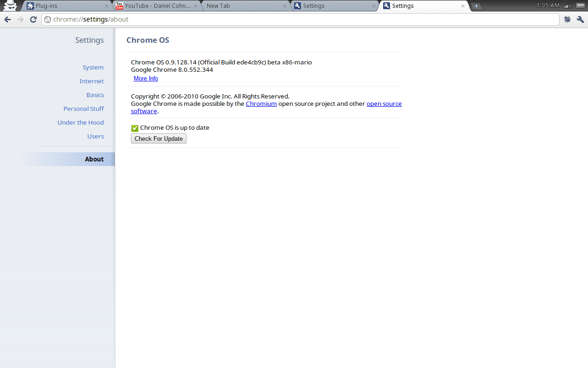The image size is (588, 368).
Task: Open the More Info link
Action: [146, 79]
